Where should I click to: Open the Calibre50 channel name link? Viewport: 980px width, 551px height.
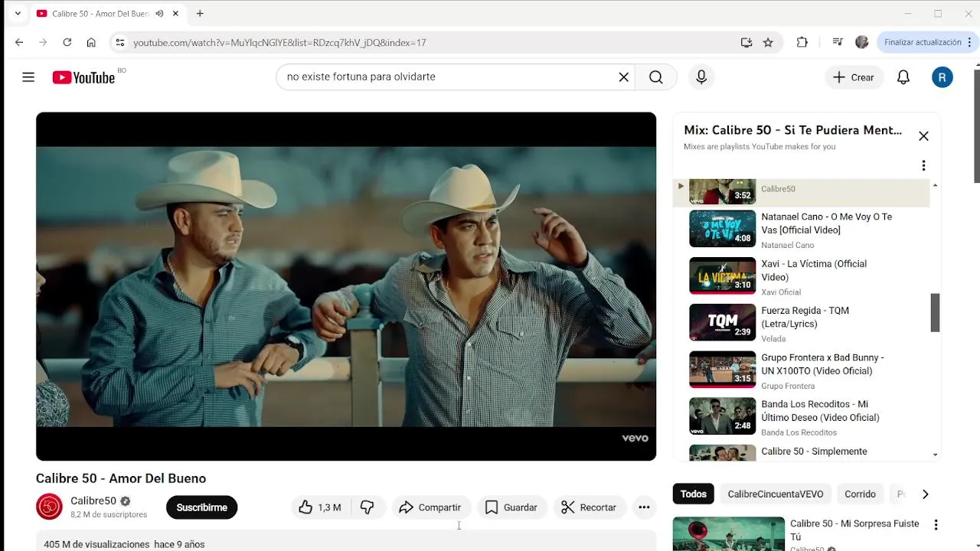[93, 501]
